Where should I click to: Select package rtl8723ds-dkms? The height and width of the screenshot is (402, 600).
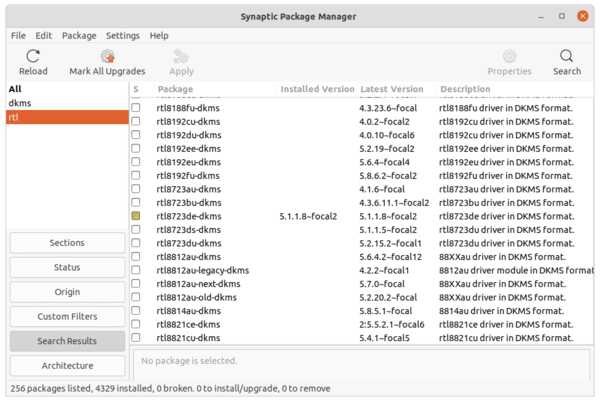[189, 229]
